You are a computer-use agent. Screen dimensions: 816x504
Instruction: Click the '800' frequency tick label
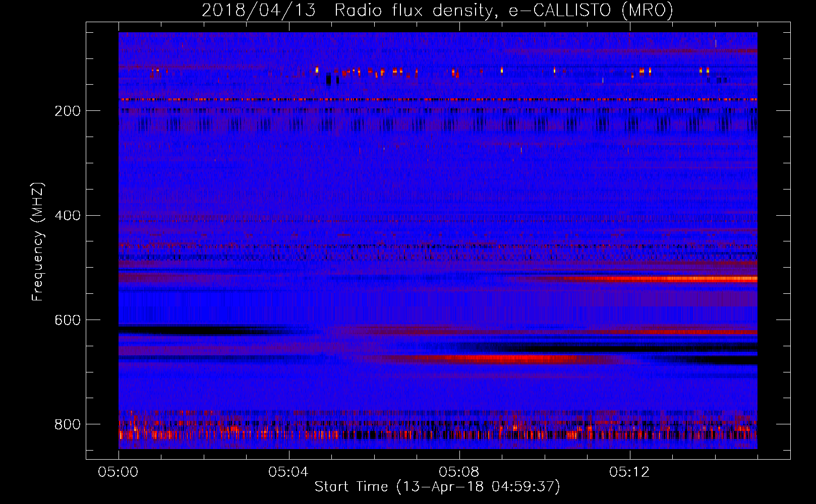[x=68, y=425]
